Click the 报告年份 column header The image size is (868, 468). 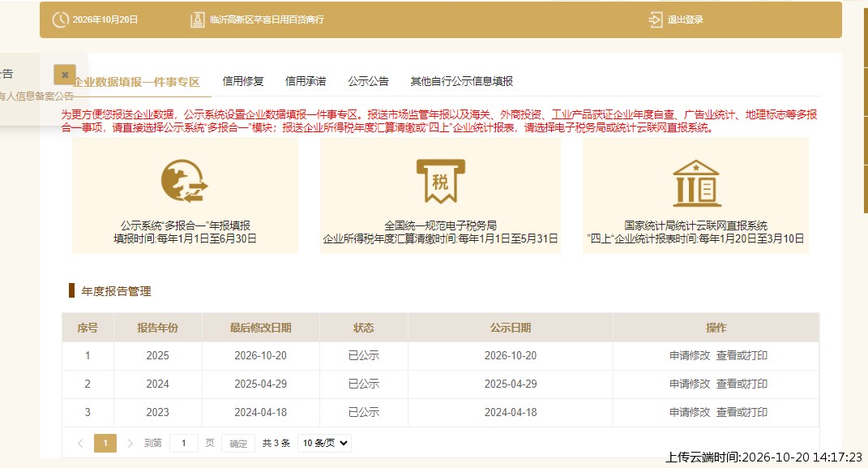pyautogui.click(x=158, y=328)
